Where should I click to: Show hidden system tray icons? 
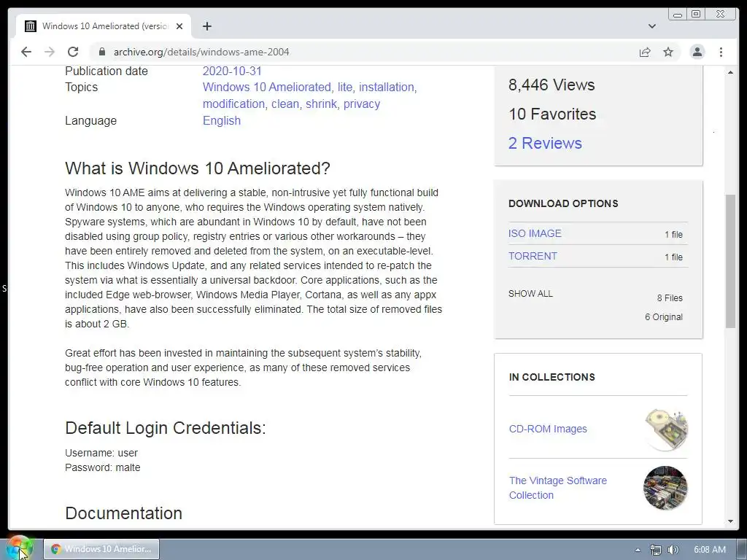638,550
